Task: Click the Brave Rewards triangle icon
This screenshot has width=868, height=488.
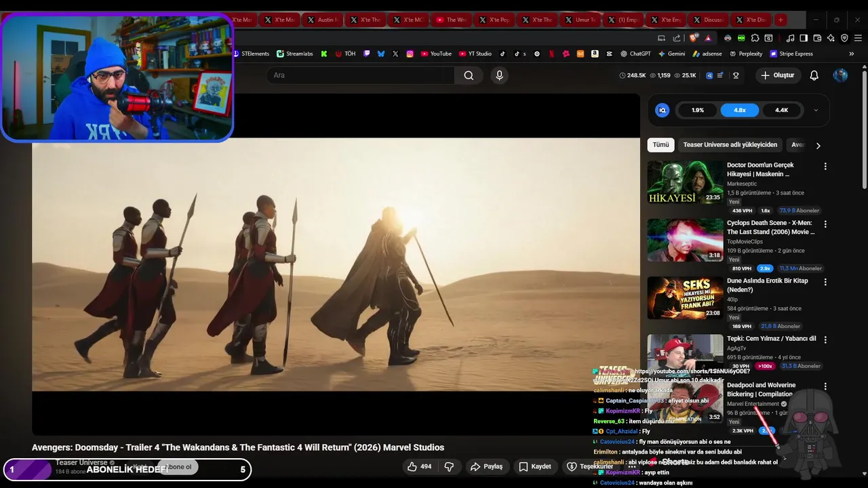Action: tap(708, 38)
